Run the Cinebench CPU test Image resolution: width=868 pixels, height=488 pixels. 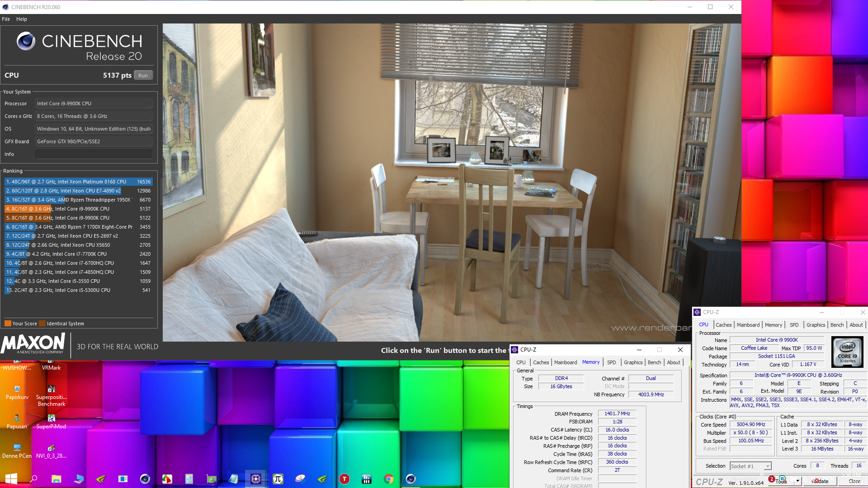tap(143, 75)
